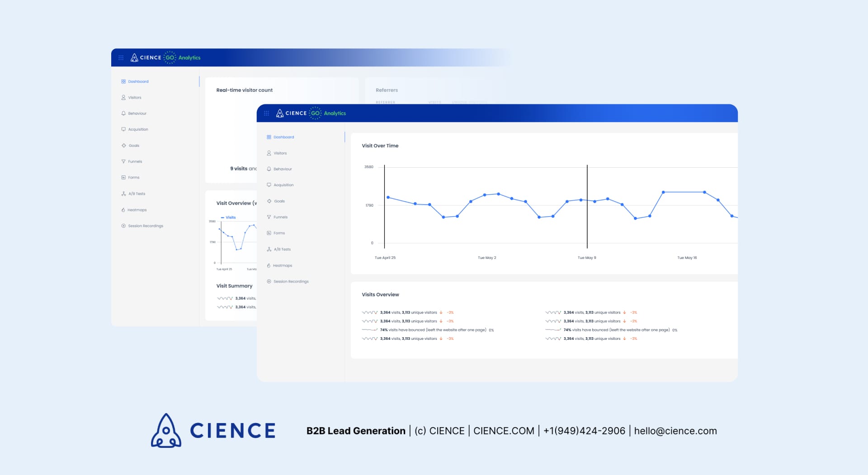The image size is (868, 475).
Task: Click the Session Recordings play icon in the front sidebar
Action: point(269,282)
